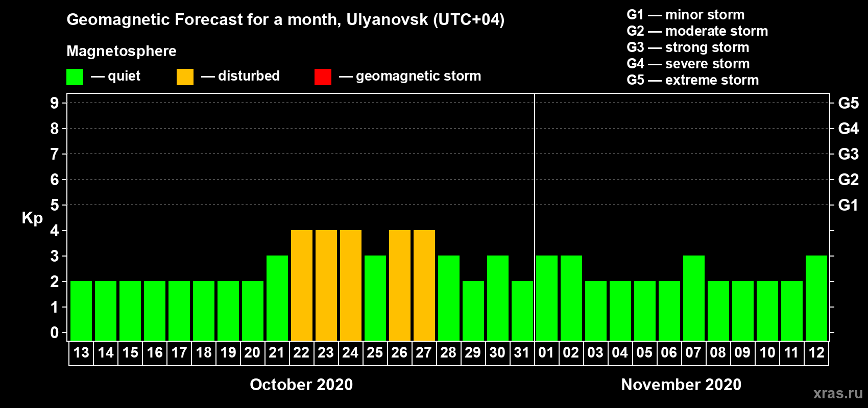Click Kp axis value 5
Screen dimensions: 868x408
point(54,205)
